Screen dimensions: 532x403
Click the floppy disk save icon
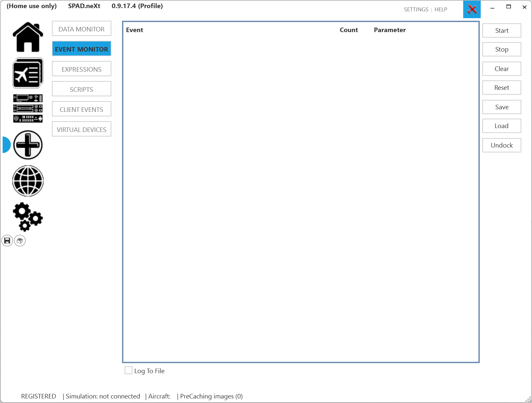[7, 241]
